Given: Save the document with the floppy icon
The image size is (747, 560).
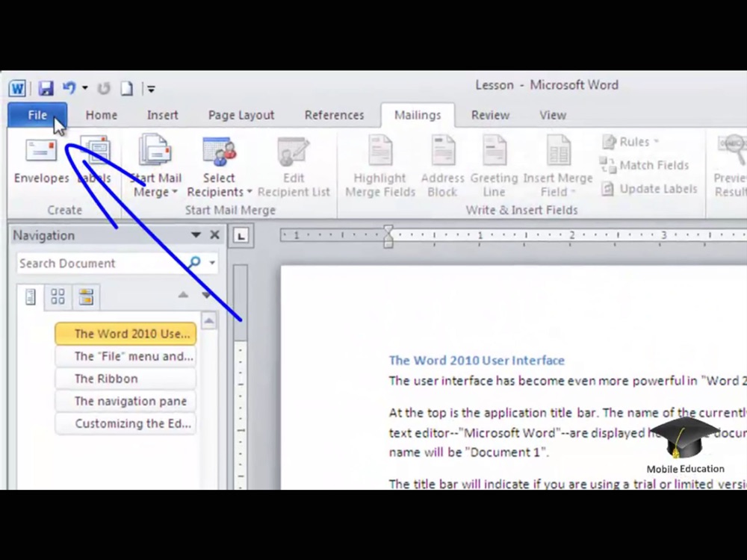Looking at the screenshot, I should click(x=46, y=88).
